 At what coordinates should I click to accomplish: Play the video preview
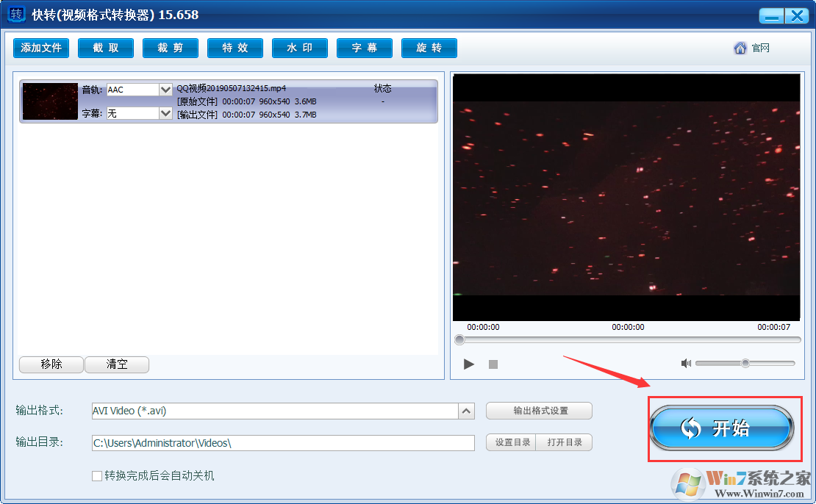[469, 364]
